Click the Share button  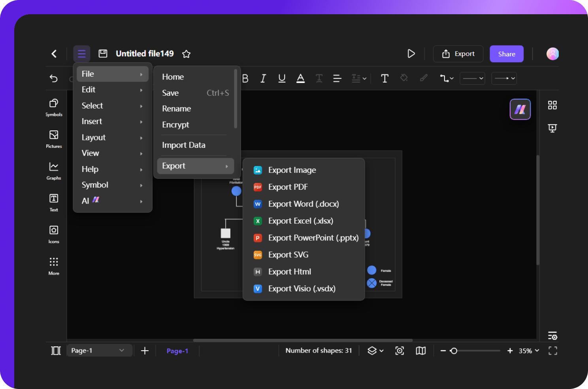pos(507,54)
